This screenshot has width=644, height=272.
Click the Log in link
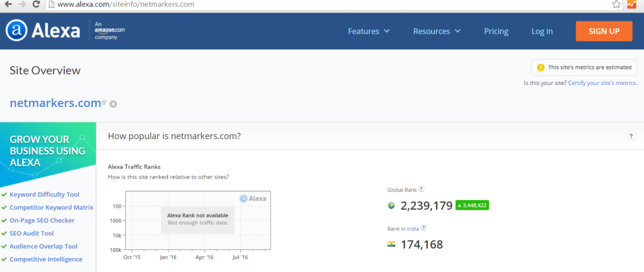pyautogui.click(x=542, y=31)
